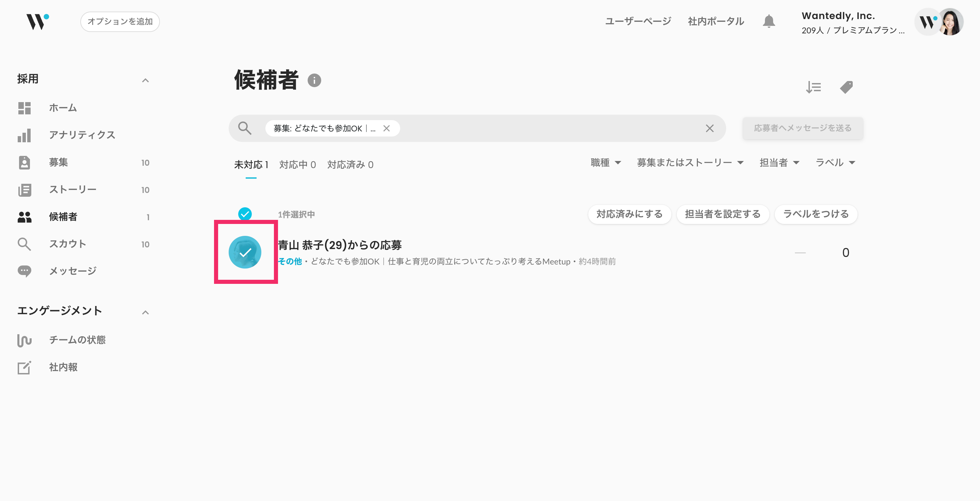The height and width of the screenshot is (501, 980).
Task: Open スカウト in the sidebar
Action: (67, 244)
